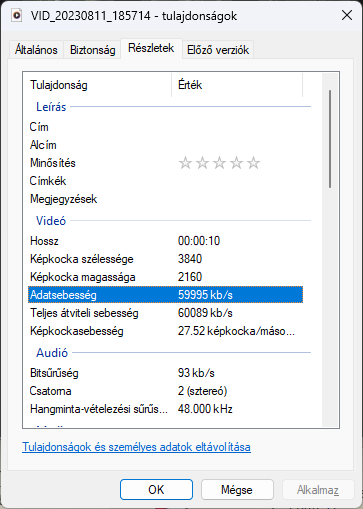Cancel with the Mégse button
363x509 pixels.
237,490
